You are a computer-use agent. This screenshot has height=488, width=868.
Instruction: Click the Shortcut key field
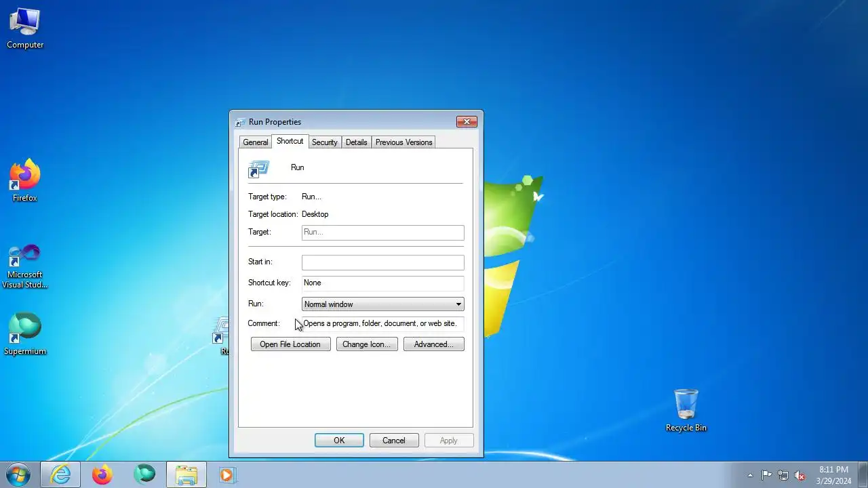coord(383,283)
